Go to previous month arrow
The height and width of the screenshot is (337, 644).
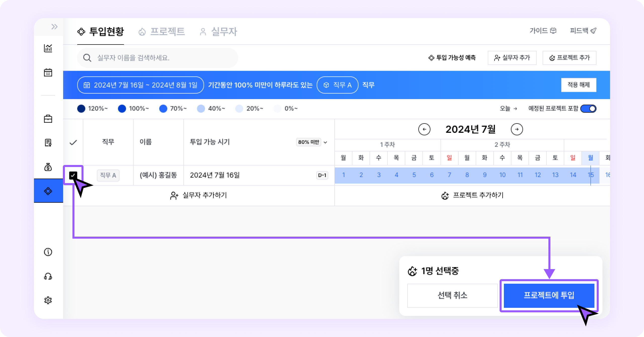tap(424, 130)
